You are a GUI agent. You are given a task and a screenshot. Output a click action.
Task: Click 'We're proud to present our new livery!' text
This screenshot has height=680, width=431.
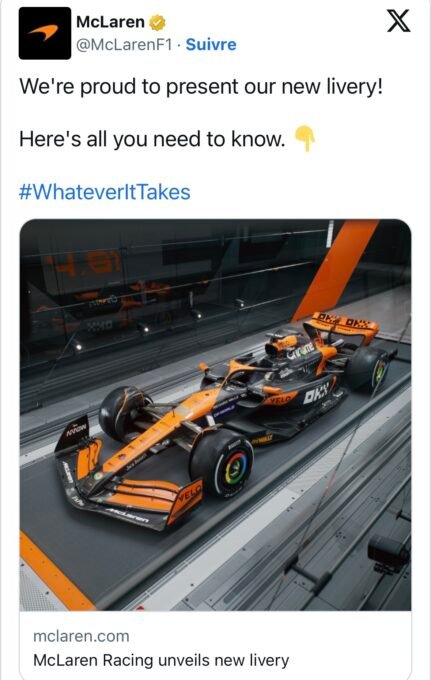tap(201, 87)
